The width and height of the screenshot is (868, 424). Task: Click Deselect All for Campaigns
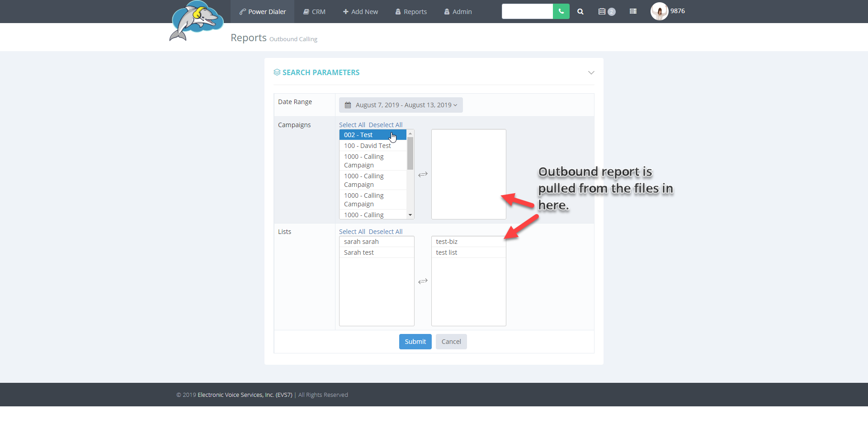[386, 125]
